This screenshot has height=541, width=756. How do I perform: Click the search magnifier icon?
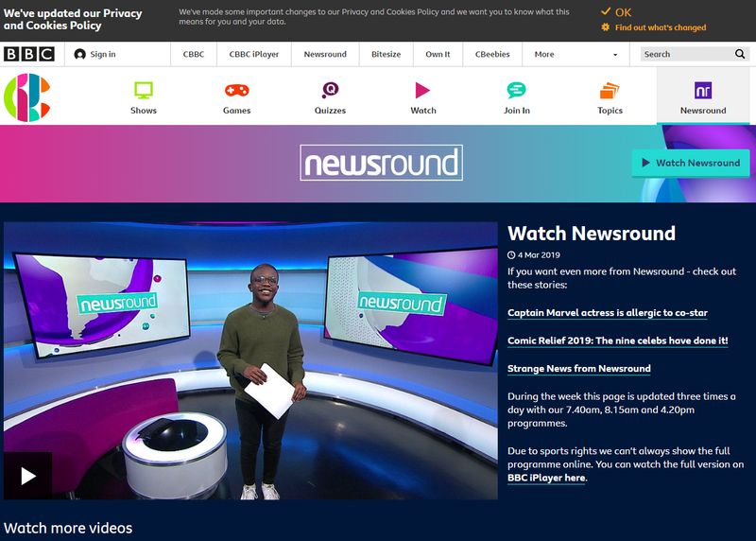click(x=740, y=54)
